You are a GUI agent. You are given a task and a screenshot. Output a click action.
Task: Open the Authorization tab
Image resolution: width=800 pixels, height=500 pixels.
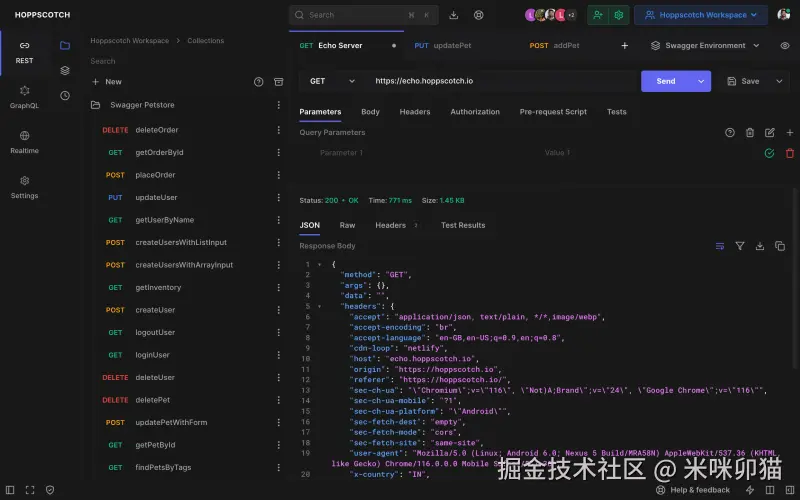click(474, 112)
